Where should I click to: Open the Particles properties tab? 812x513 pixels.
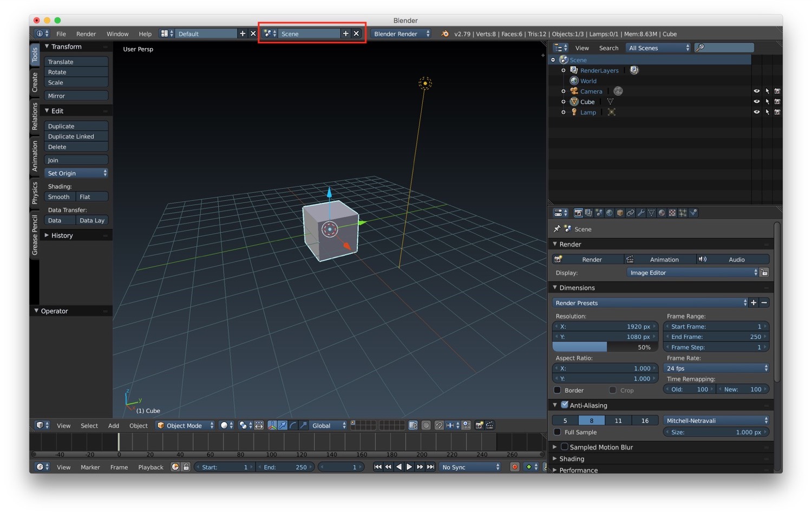[683, 213]
